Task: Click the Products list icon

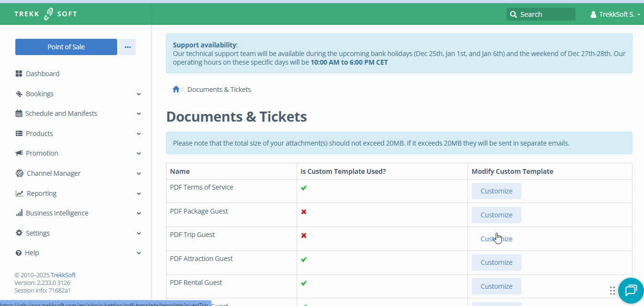Action: click(19, 133)
